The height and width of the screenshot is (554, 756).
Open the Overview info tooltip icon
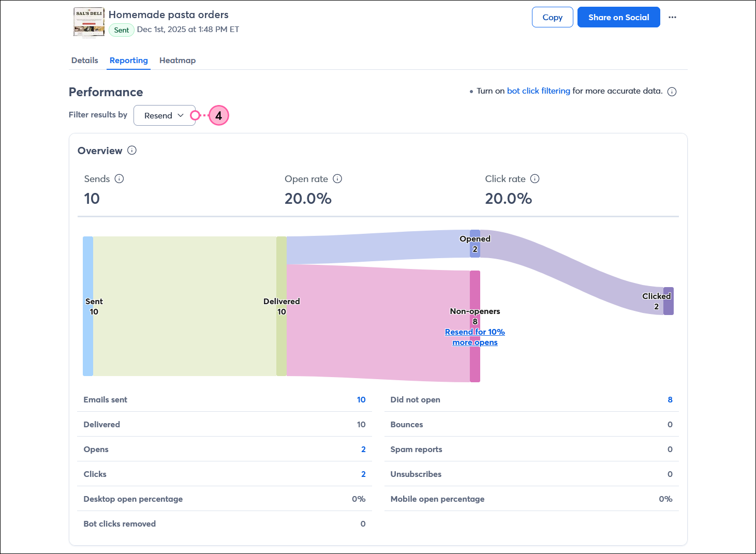click(132, 151)
